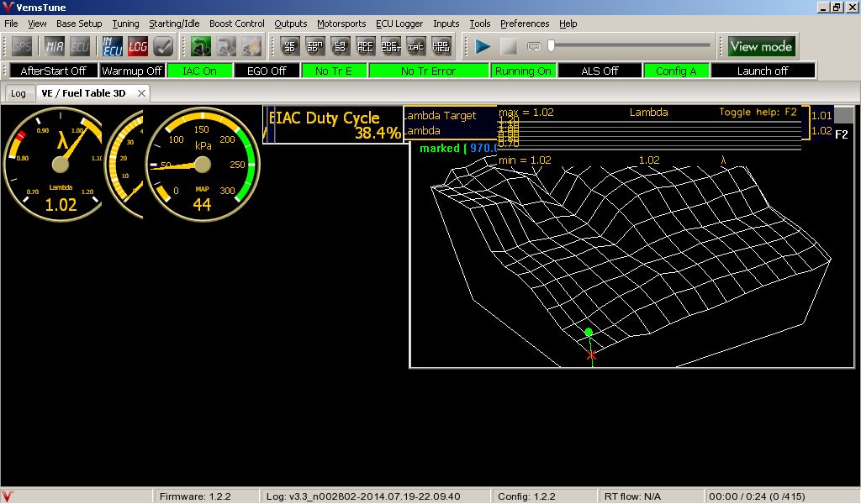Click the 'RT flow: N/A' status entry
The width and height of the screenshot is (861, 504).
pyautogui.click(x=632, y=496)
